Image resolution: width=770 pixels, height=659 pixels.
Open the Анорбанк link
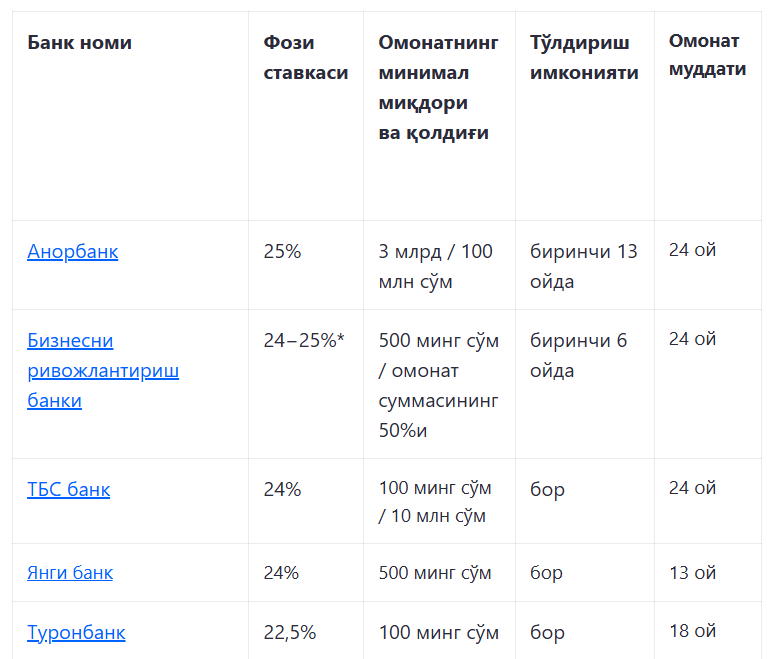(x=73, y=251)
